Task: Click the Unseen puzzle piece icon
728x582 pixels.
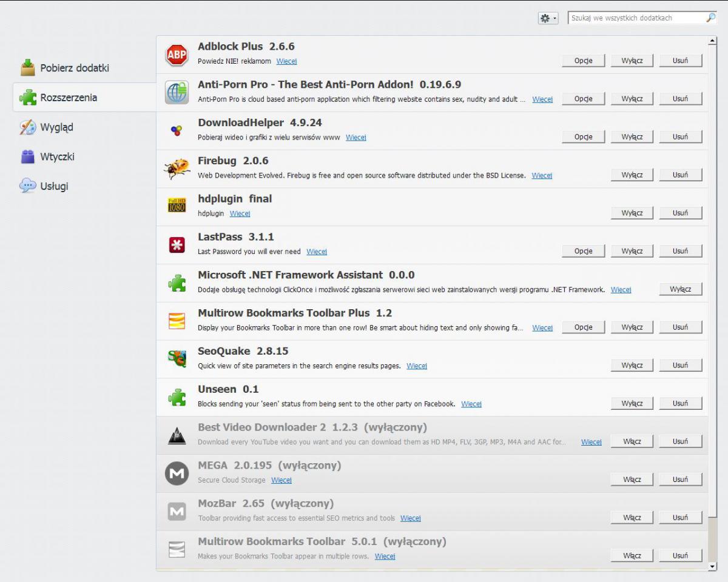Action: click(x=177, y=397)
